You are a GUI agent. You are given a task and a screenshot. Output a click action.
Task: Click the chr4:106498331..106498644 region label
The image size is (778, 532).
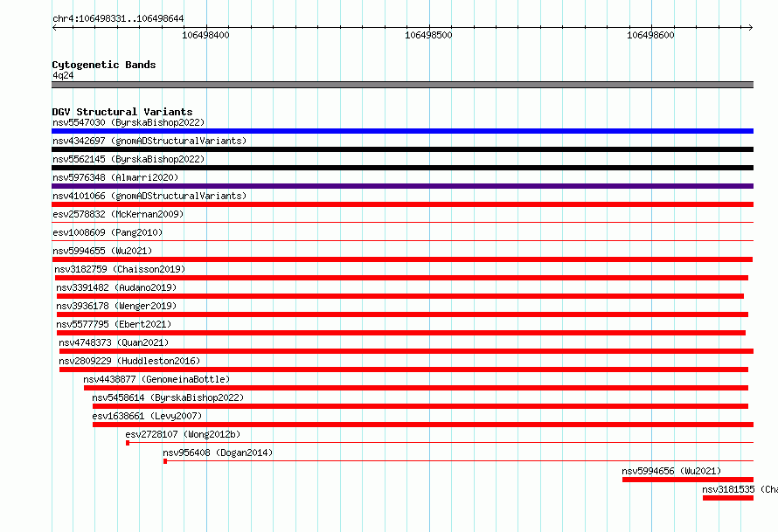point(118,18)
